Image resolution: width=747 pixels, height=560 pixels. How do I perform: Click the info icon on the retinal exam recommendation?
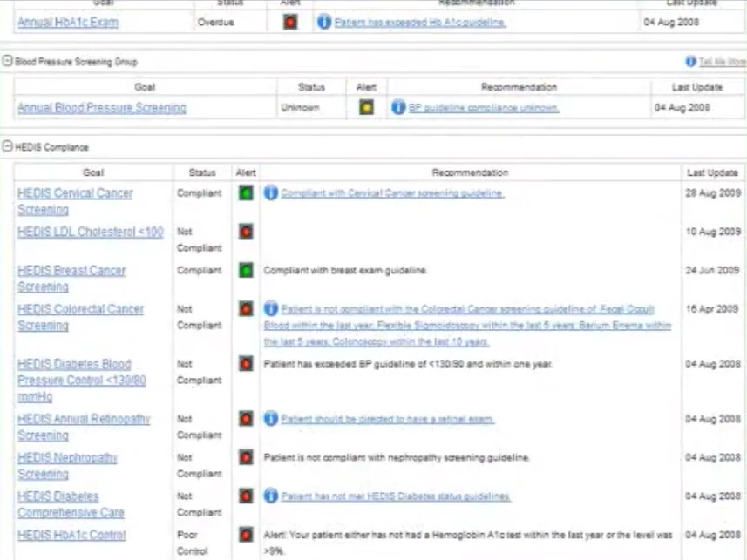pyautogui.click(x=270, y=418)
